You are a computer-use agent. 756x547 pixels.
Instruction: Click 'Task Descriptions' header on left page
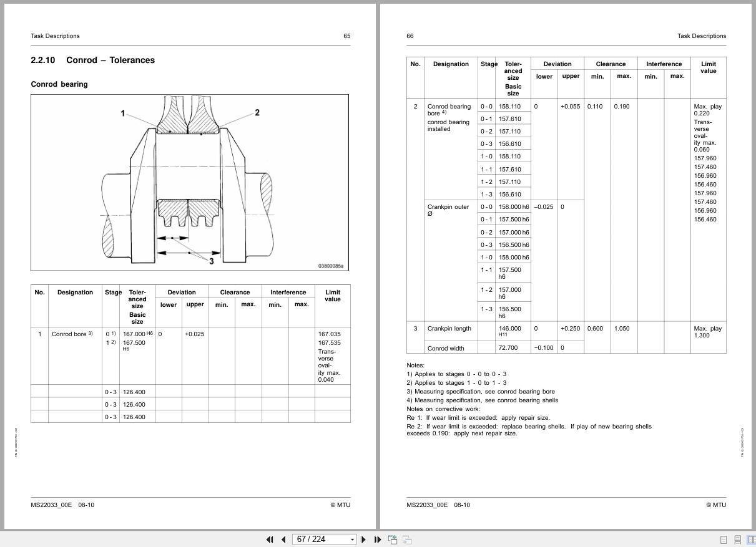(55, 36)
